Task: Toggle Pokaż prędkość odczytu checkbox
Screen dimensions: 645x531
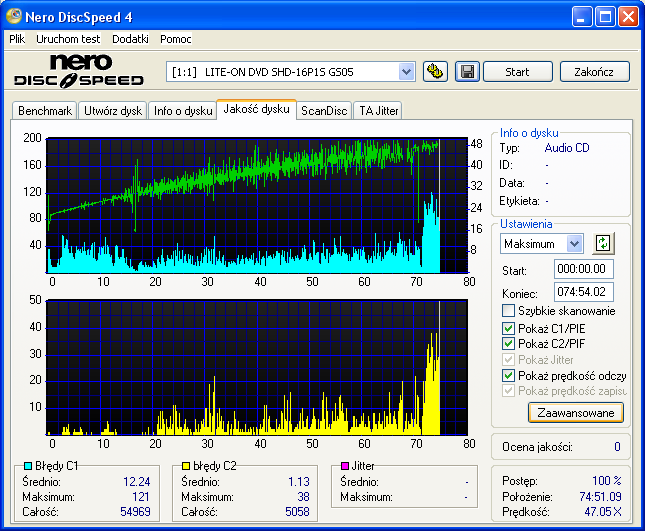Action: tap(508, 375)
